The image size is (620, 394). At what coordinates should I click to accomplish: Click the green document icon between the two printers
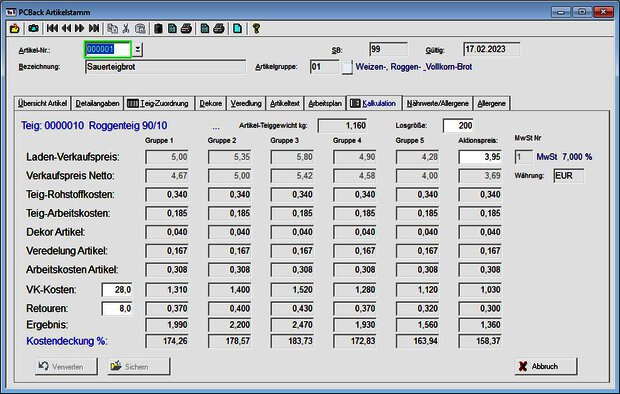[204, 28]
